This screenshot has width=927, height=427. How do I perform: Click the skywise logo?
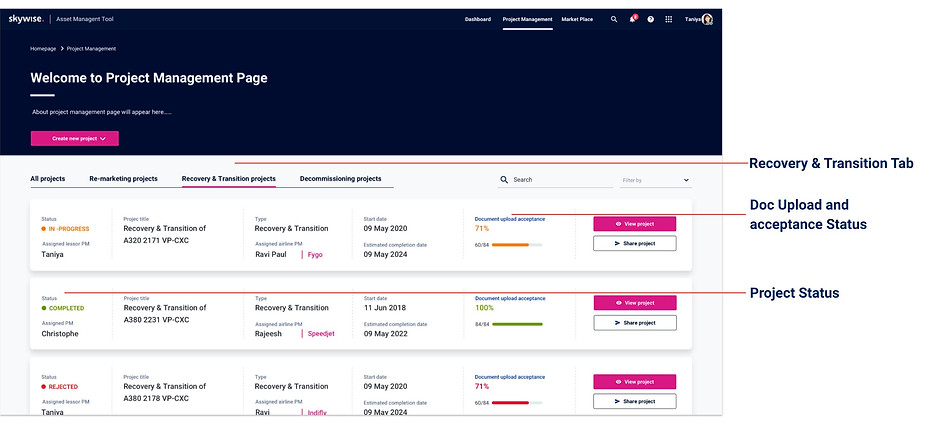pyautogui.click(x=26, y=19)
